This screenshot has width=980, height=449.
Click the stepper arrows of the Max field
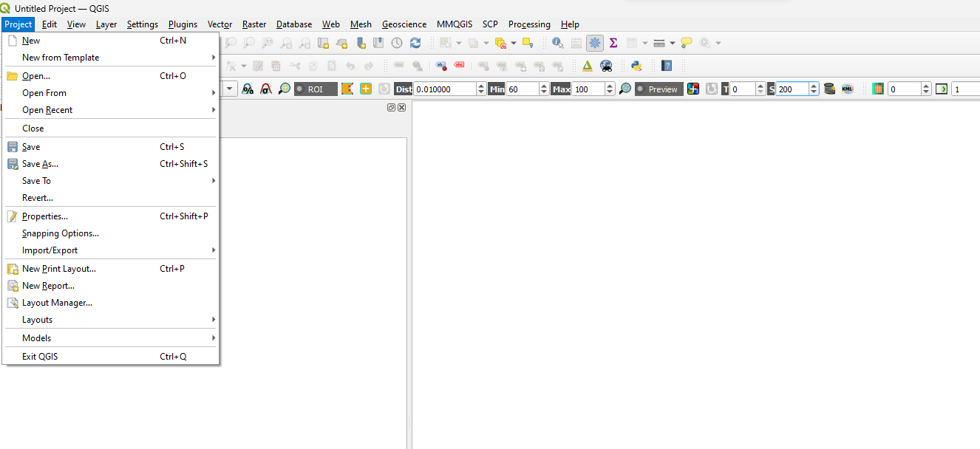click(x=610, y=89)
